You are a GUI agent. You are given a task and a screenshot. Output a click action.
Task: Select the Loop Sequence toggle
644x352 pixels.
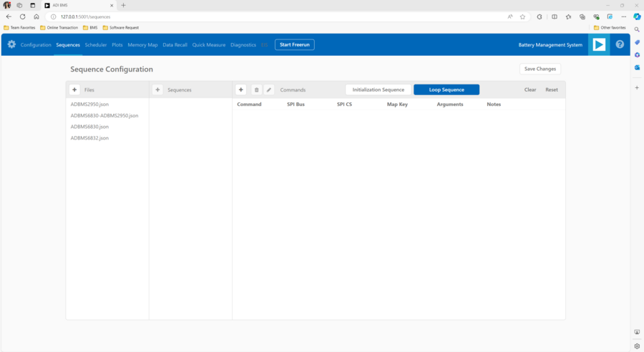(x=447, y=89)
